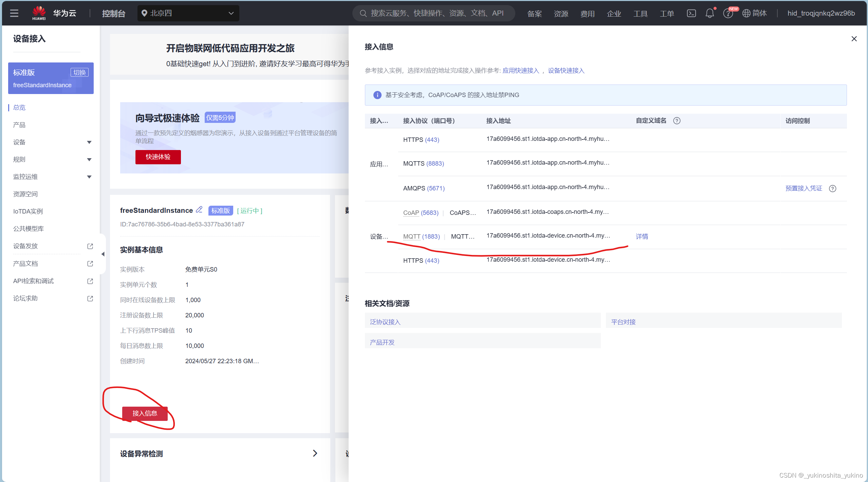Click MQTT (1883) protocol entry
The image size is (868, 482).
click(421, 237)
